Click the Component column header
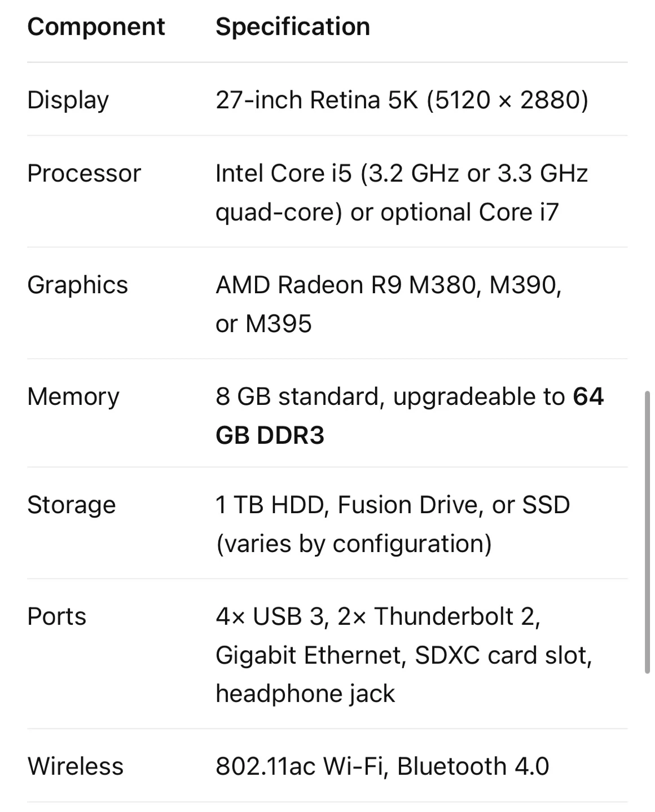 (x=96, y=27)
